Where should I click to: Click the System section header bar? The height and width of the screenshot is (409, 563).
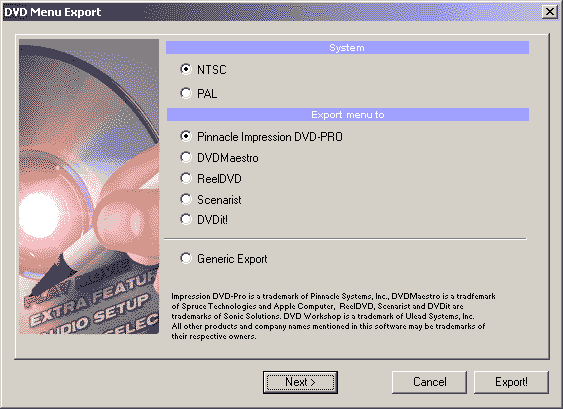(x=347, y=48)
